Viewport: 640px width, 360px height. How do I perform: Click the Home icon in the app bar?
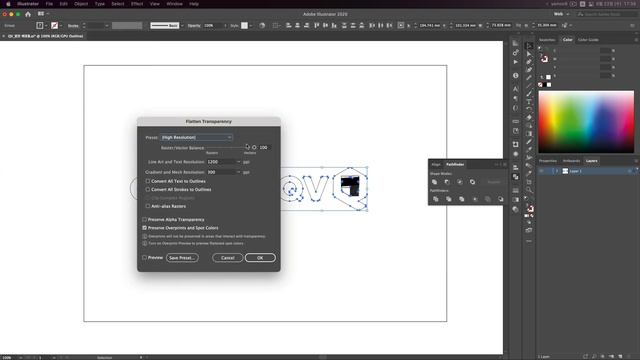pos(28,14)
